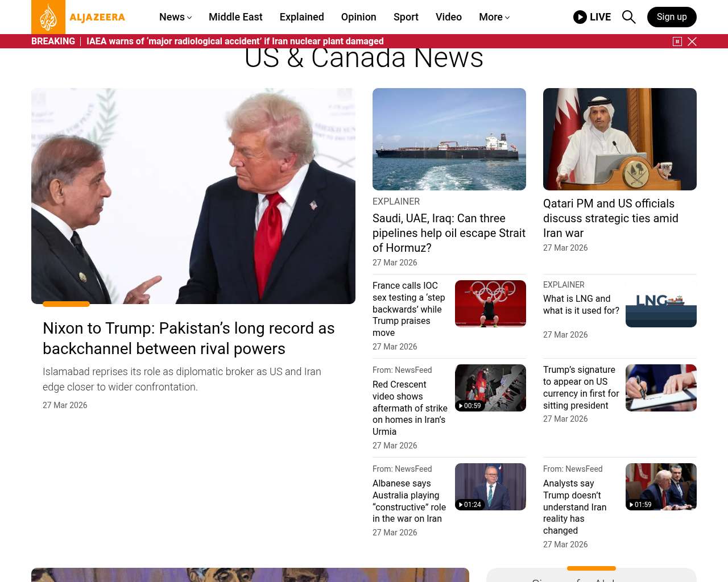Viewport: 728px width, 582px height.
Task: Click the oil tanker ship image
Action: pyautogui.click(x=449, y=139)
